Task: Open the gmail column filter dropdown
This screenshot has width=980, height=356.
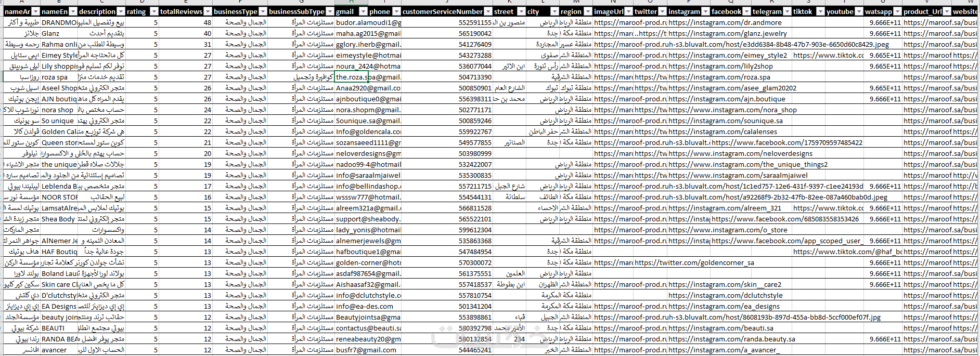Action: tap(364, 11)
